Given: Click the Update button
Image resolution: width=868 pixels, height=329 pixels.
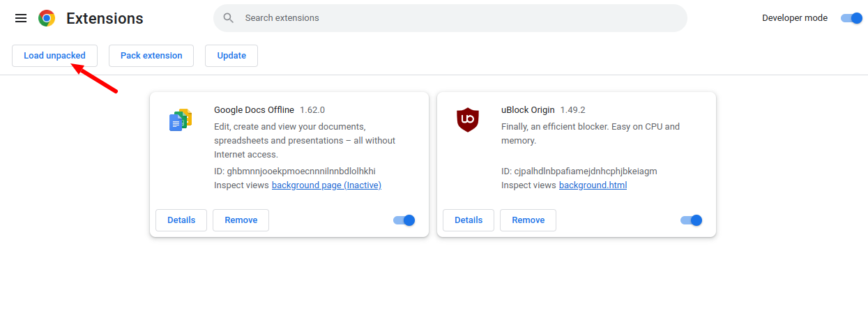Looking at the screenshot, I should (231, 56).
